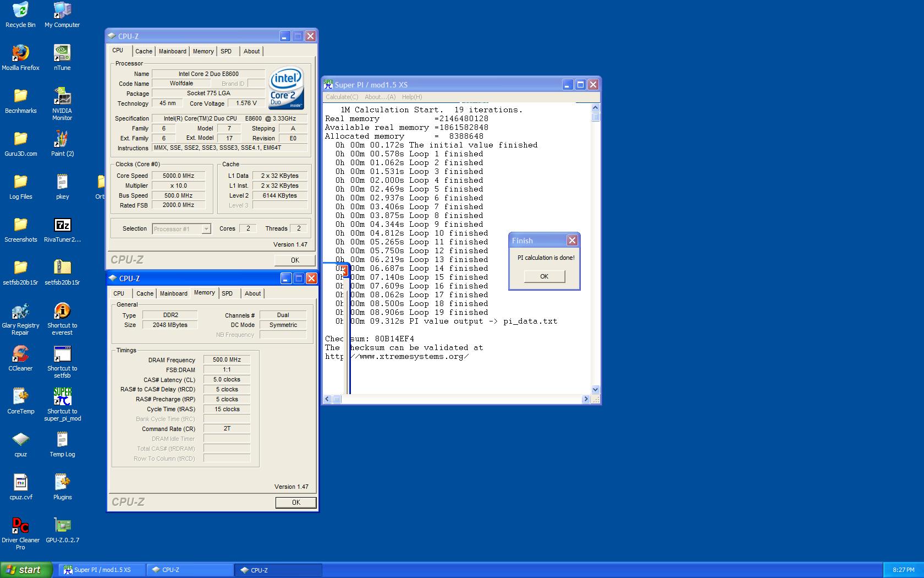Click the Core Speed 5000.0 MHz field
924x578 pixels.
178,176
